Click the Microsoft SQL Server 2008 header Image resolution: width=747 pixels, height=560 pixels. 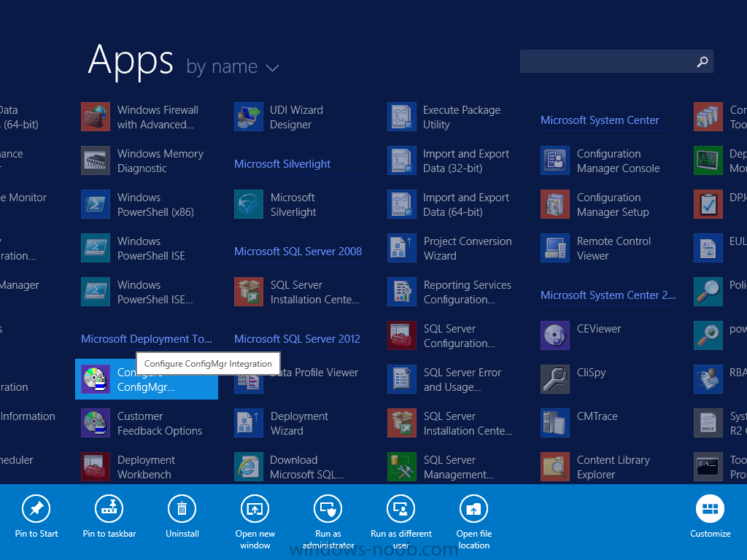pos(298,252)
